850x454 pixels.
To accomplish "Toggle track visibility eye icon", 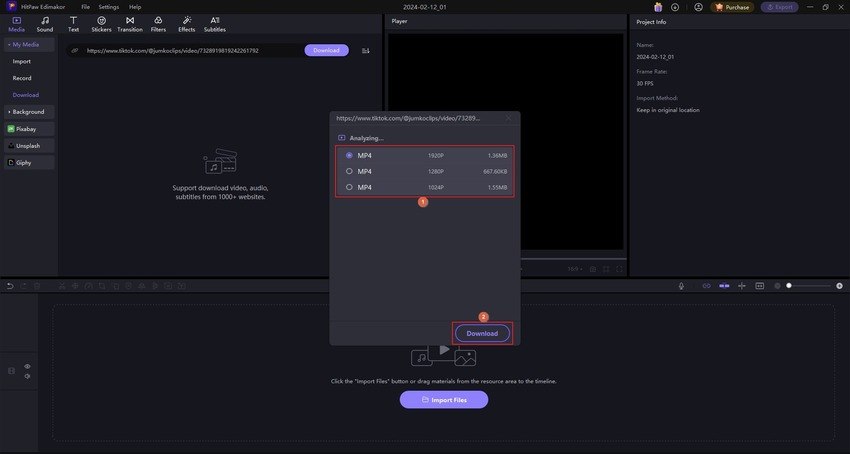I will pyautogui.click(x=27, y=367).
